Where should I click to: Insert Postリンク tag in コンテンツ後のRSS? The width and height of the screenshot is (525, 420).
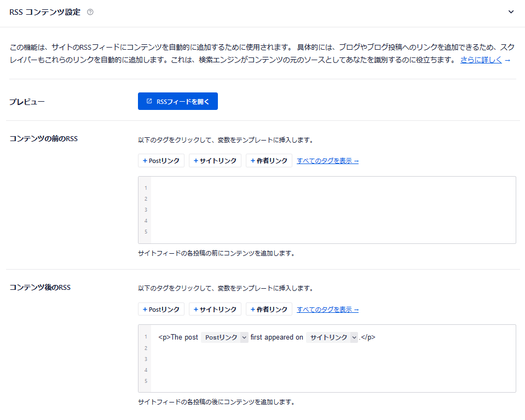click(161, 310)
